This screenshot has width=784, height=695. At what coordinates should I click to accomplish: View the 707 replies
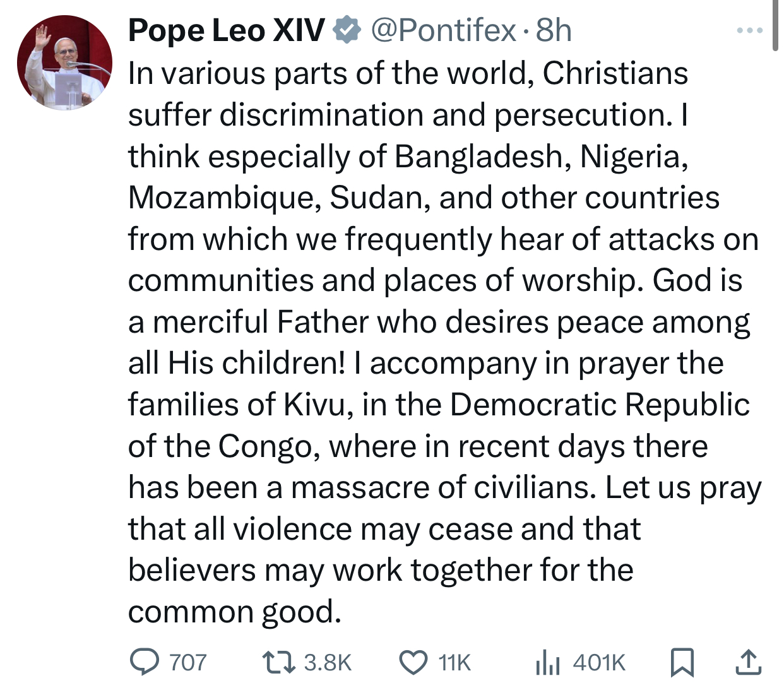187,662
